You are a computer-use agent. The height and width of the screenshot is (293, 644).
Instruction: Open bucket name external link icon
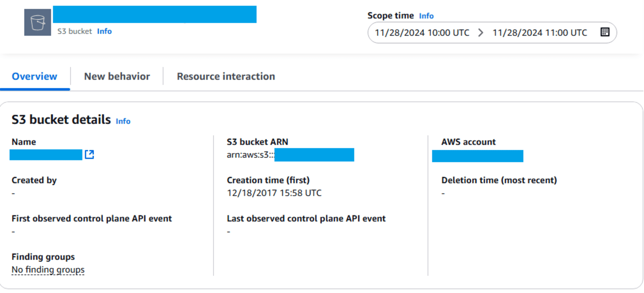click(90, 155)
